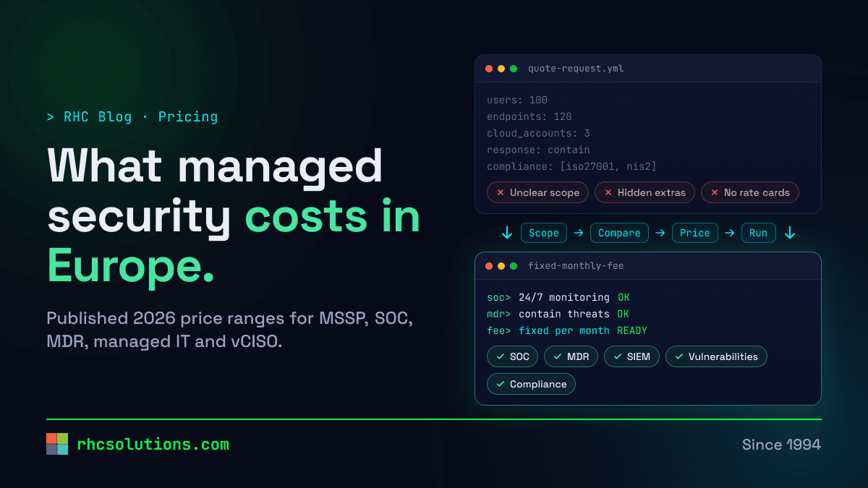Click the Scope step box
The image size is (868, 488).
pyautogui.click(x=544, y=233)
